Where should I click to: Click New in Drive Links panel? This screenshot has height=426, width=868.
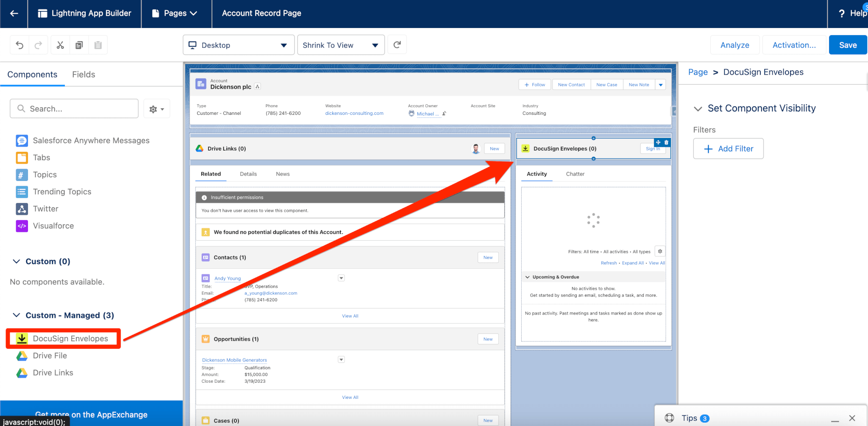point(494,149)
